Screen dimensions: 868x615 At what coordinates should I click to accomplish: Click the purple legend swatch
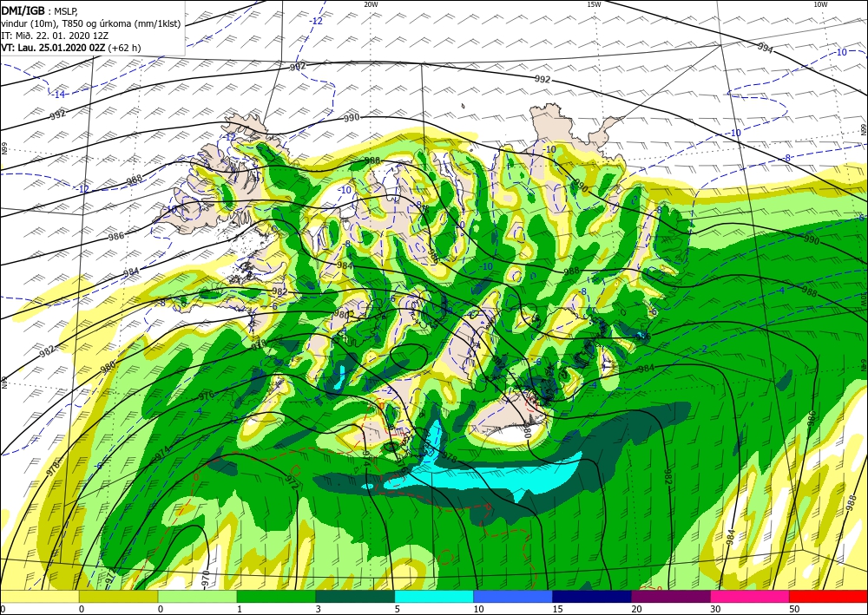671,596
